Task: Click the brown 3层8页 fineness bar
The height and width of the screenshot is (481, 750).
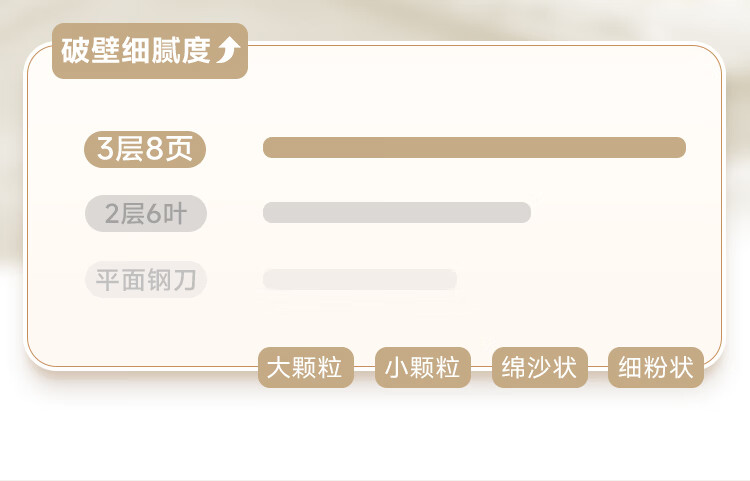Action: click(x=474, y=148)
